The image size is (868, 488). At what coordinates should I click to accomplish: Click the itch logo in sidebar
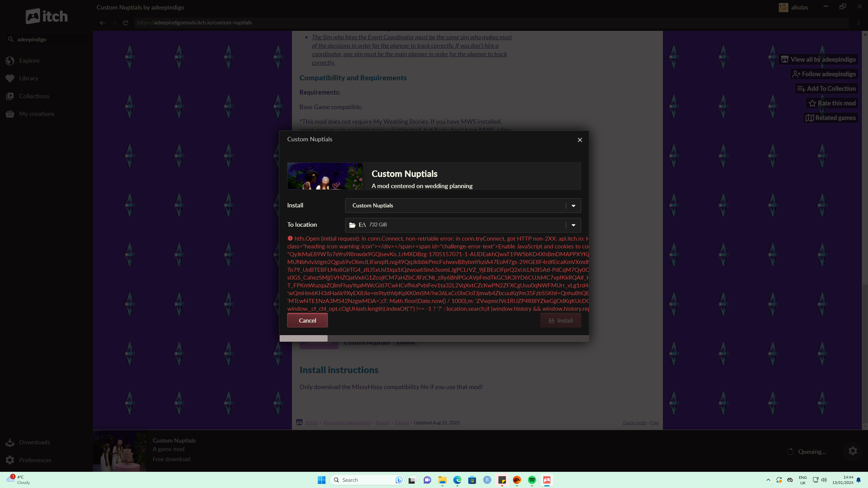(x=47, y=16)
